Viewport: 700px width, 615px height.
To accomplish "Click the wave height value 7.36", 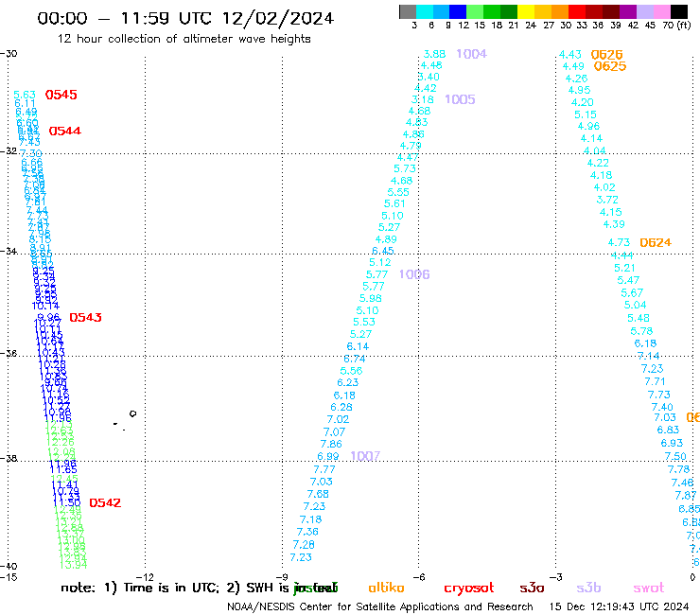I will pyautogui.click(x=307, y=532).
